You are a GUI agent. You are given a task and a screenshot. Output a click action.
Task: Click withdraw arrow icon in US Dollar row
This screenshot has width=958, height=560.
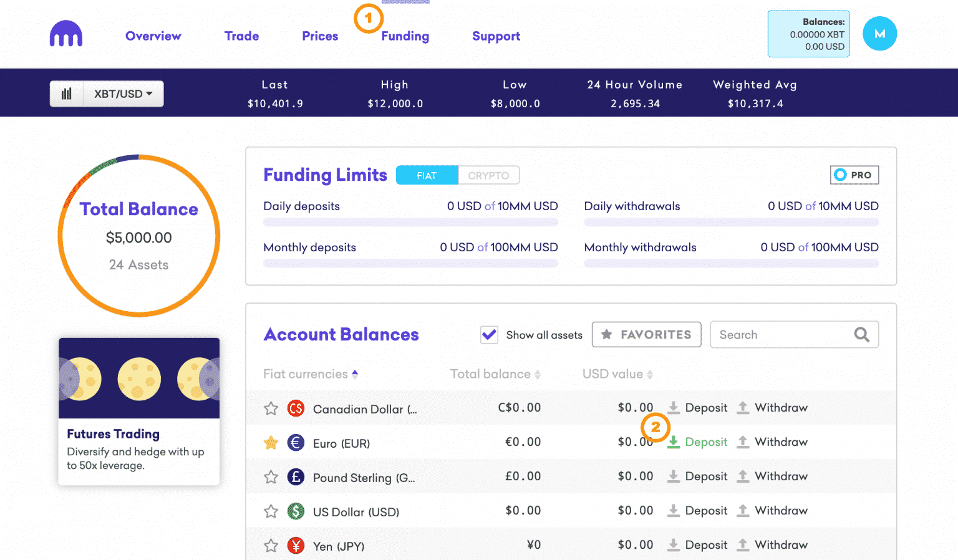743,511
